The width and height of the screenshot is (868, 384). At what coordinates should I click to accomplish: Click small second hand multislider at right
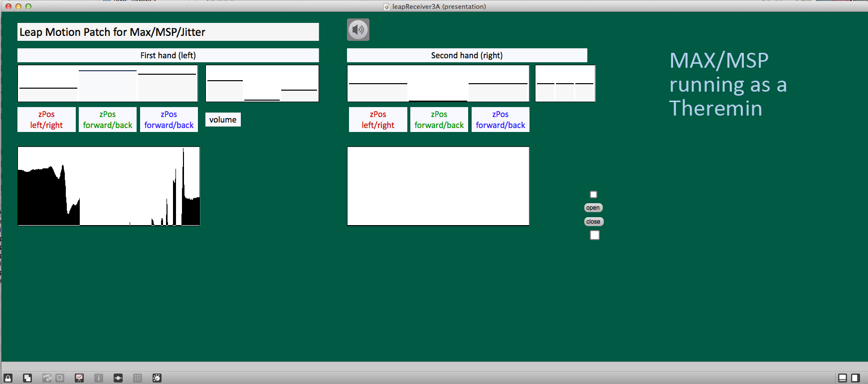565,84
